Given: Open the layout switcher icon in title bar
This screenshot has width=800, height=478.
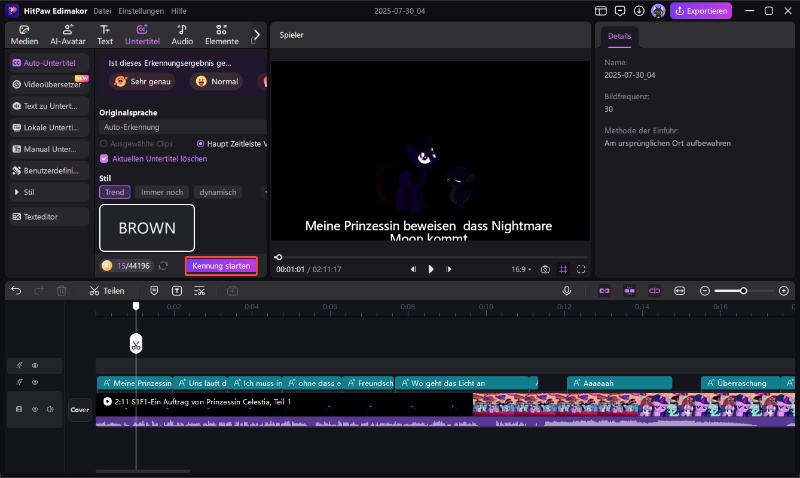Looking at the screenshot, I should tap(601, 11).
